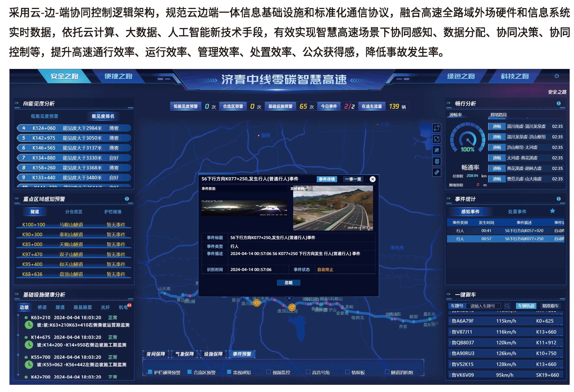Click the search icon beside license plate field
This screenshot has width=574, height=392.
point(507,306)
